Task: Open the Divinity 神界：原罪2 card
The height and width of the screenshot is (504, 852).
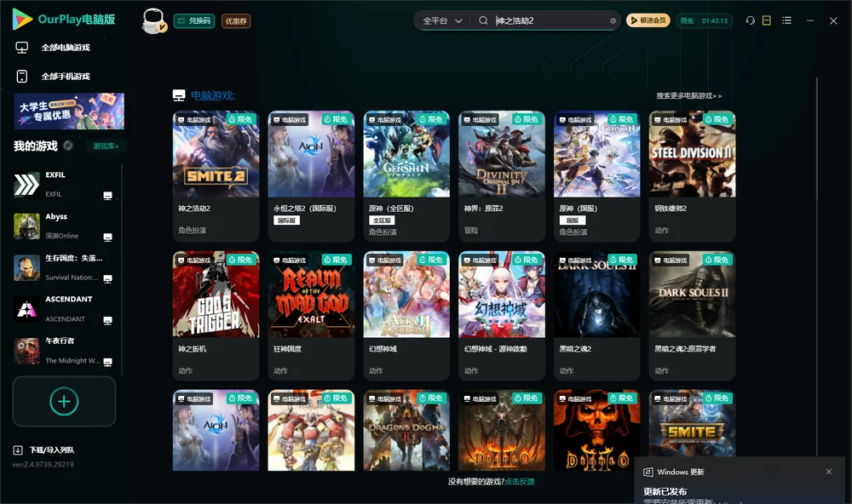Action: point(502,176)
